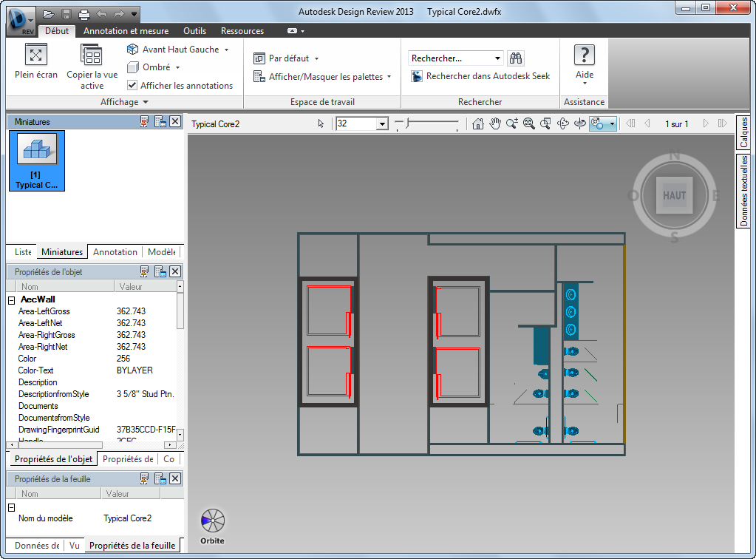Switch to the Début ribbon tab
This screenshot has height=559, width=756.
pos(57,31)
